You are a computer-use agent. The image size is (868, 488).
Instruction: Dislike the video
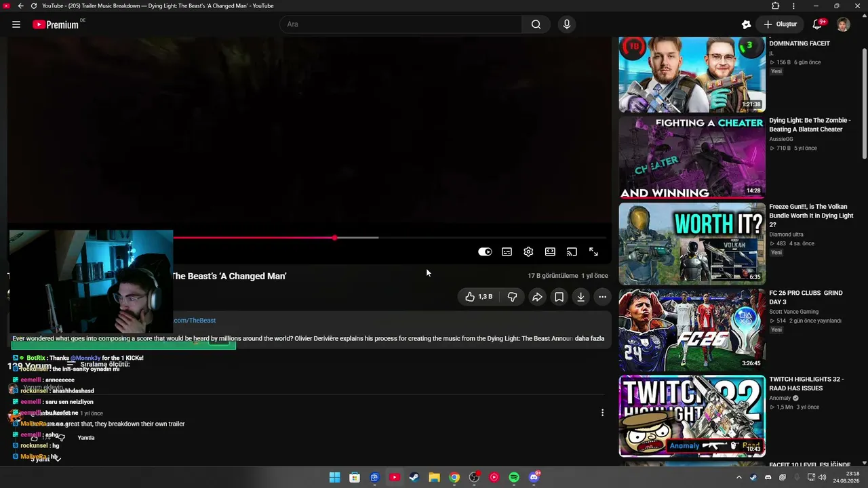click(x=513, y=297)
